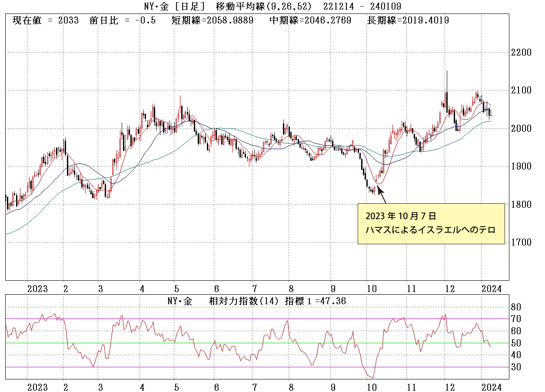Click the 2100 price axis label
Image resolution: width=545 pixels, height=392 pixels.
point(522,90)
